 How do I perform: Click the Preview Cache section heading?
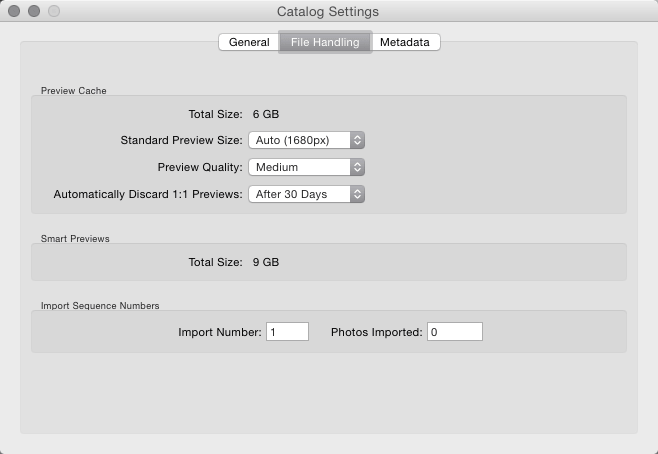click(73, 91)
